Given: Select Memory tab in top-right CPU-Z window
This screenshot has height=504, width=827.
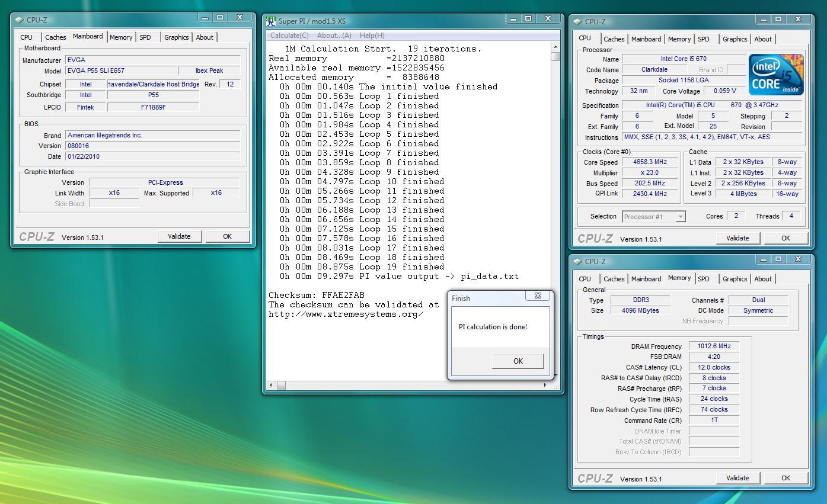Looking at the screenshot, I should click(679, 39).
